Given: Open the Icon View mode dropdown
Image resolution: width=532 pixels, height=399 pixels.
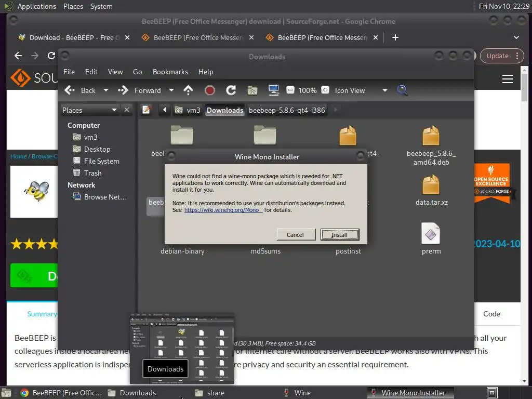Looking at the screenshot, I should coord(361,90).
